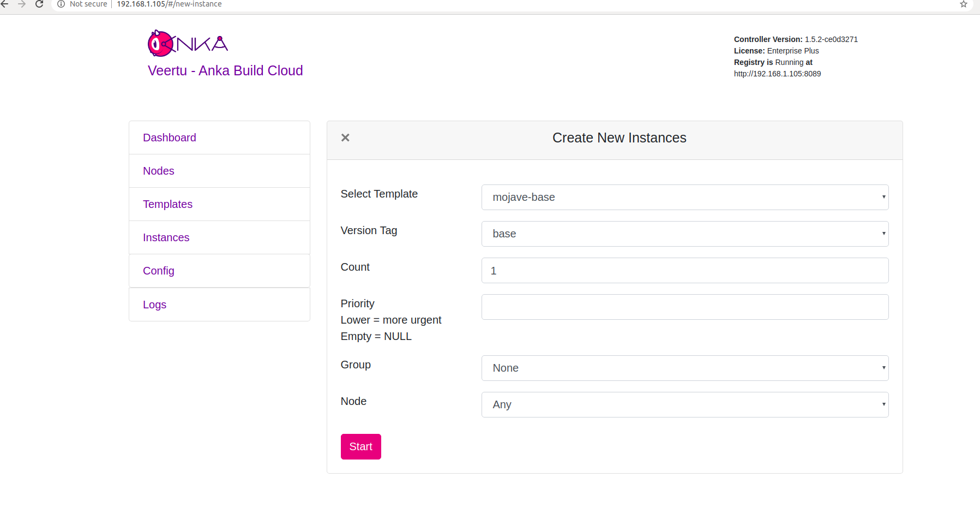Click the Anka pig logo
Image resolution: width=980 pixels, height=507 pixels.
pyautogui.click(x=161, y=44)
